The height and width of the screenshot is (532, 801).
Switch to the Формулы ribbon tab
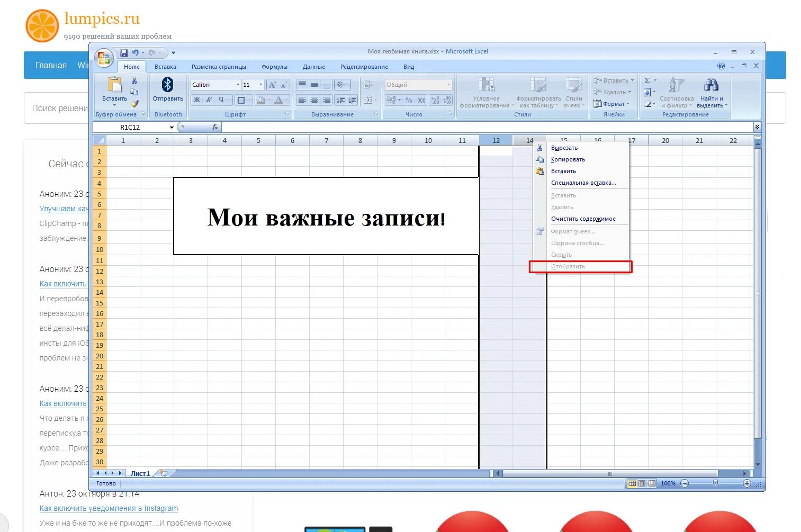pos(274,67)
